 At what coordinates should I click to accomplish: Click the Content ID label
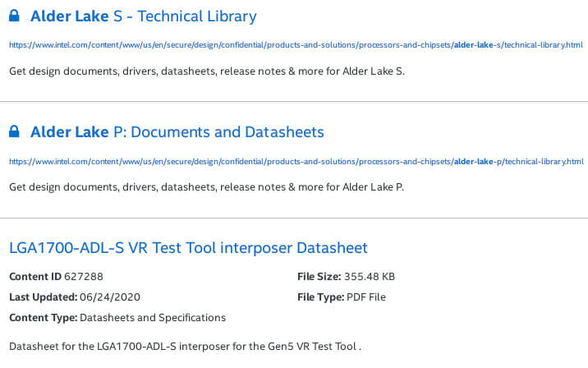click(36, 277)
